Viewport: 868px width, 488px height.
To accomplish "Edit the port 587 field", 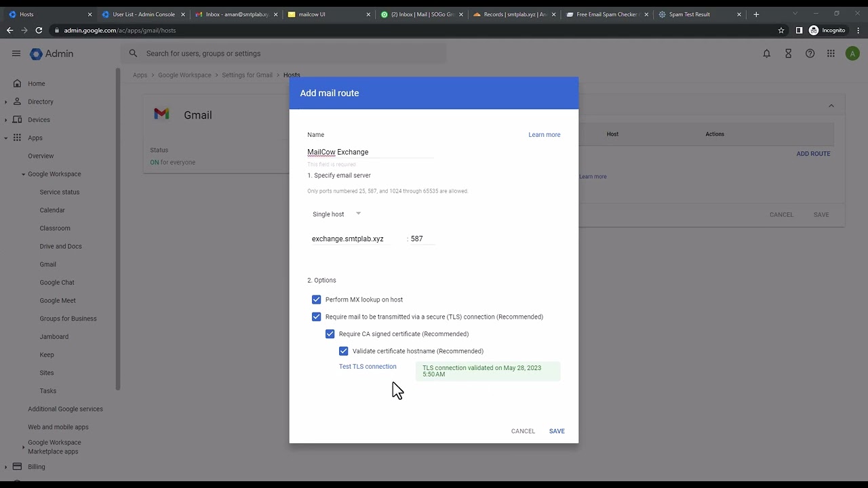I will [x=422, y=239].
